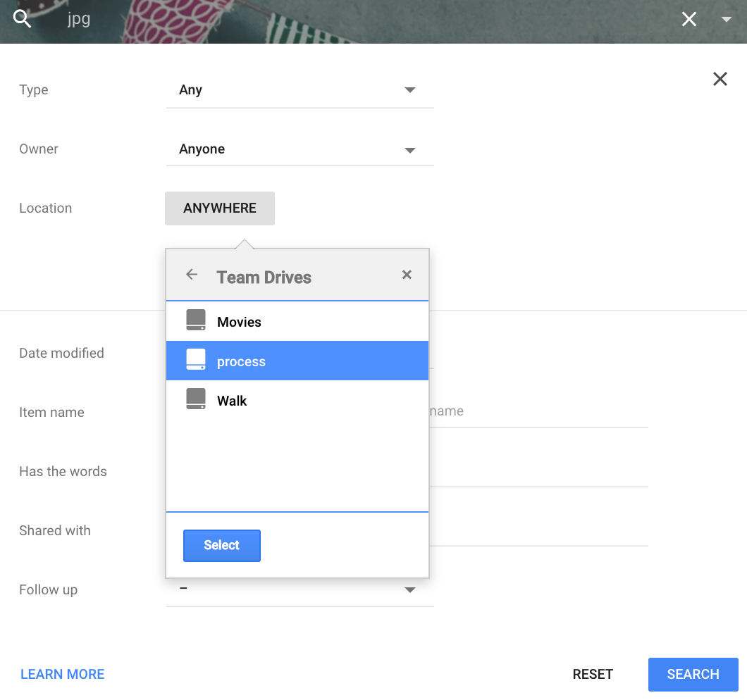Click the ANYWHERE location button
The height and width of the screenshot is (700, 747).
(219, 208)
